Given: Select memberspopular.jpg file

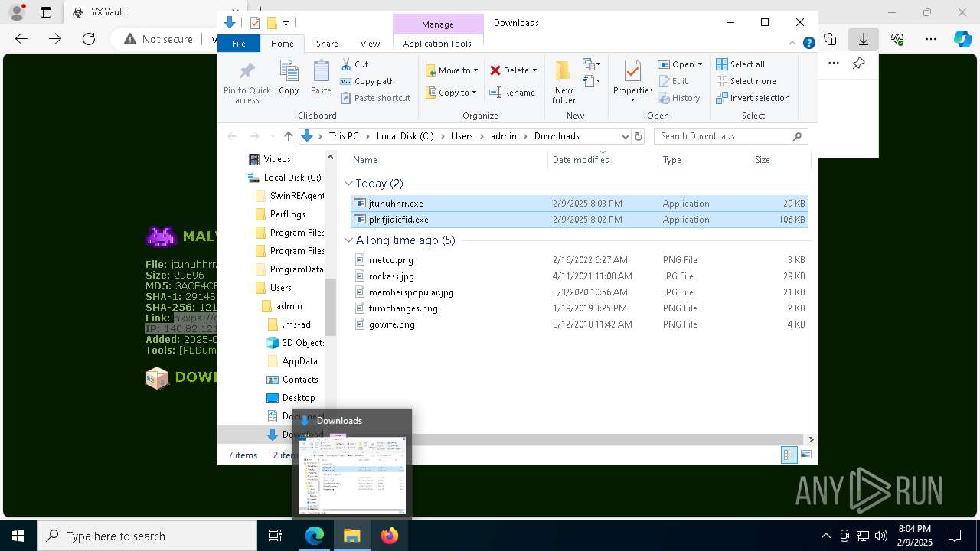Looking at the screenshot, I should click(x=579, y=292).
